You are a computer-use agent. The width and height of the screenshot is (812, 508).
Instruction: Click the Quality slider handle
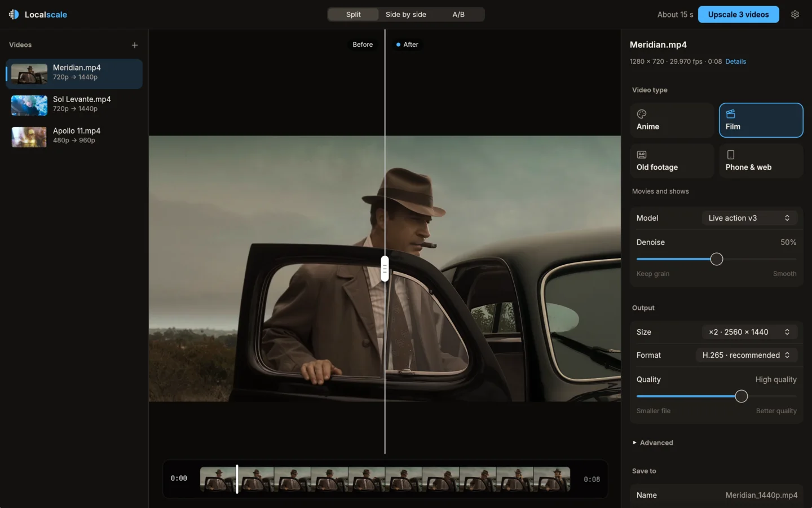(x=742, y=396)
